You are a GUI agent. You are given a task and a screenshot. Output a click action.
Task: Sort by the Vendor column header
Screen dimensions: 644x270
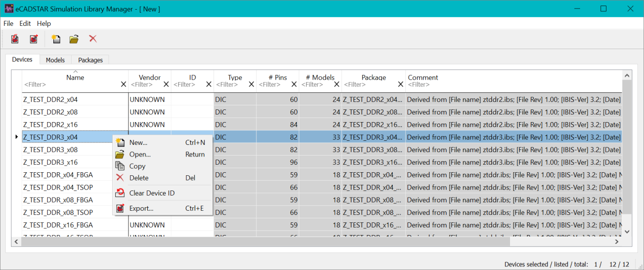point(150,78)
